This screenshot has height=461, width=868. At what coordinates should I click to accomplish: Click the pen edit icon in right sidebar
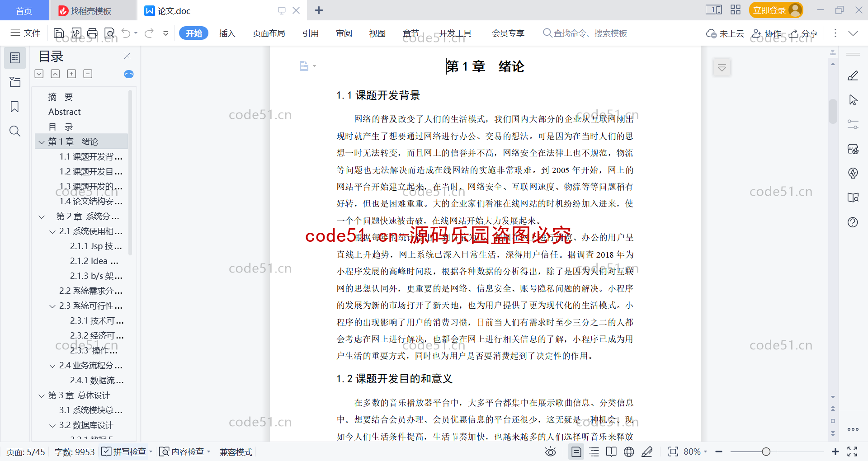coord(853,75)
